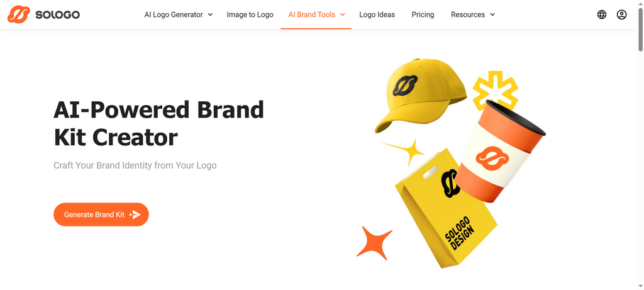
Task: Click the yellow cap mockup image
Action: pos(419,94)
